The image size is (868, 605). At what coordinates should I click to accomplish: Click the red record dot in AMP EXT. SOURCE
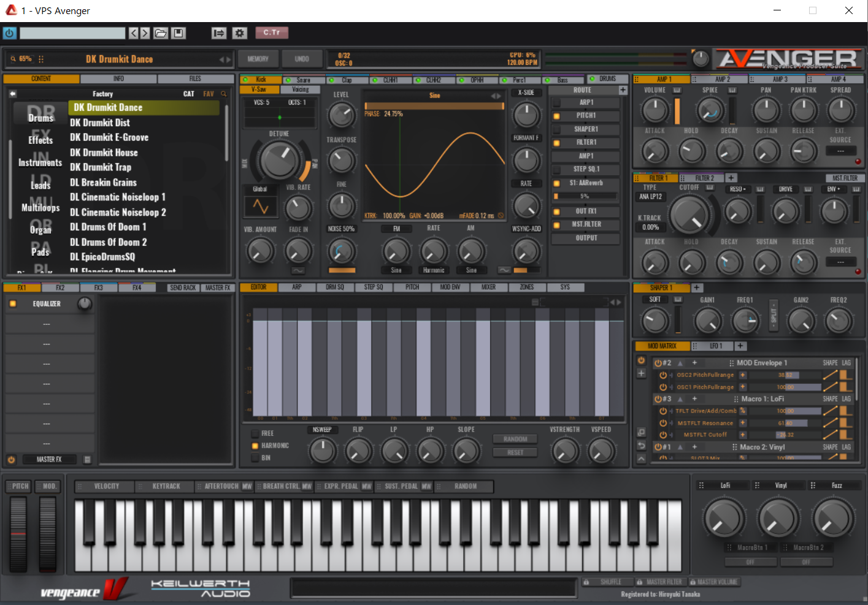click(858, 161)
